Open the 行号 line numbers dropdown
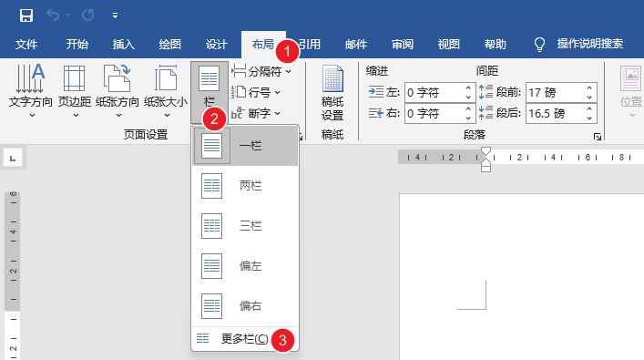The height and width of the screenshot is (360, 644). click(x=256, y=92)
